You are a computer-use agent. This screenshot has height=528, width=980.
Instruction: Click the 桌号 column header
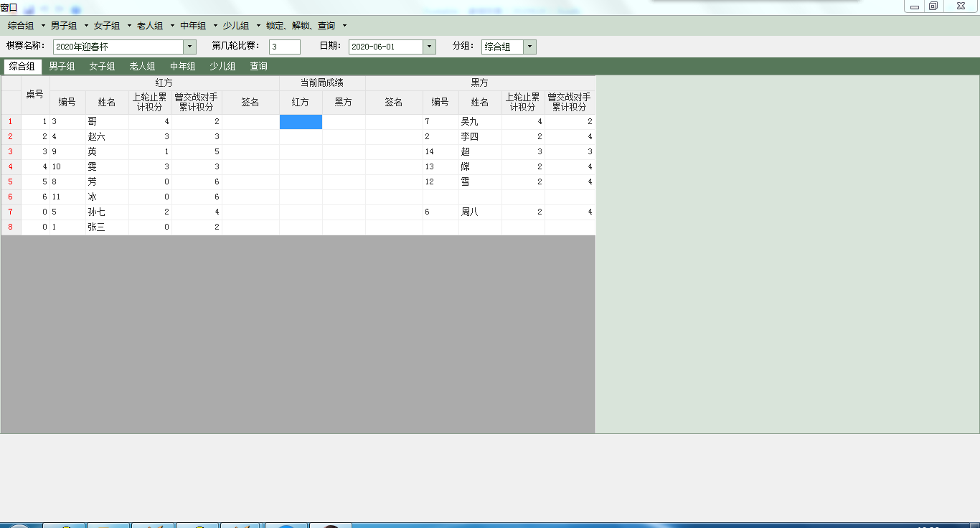pos(35,95)
